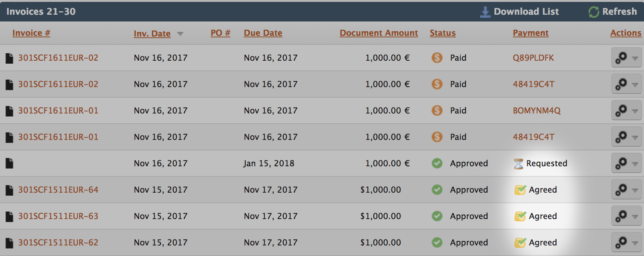Click the green Refresh icon

pyautogui.click(x=594, y=12)
